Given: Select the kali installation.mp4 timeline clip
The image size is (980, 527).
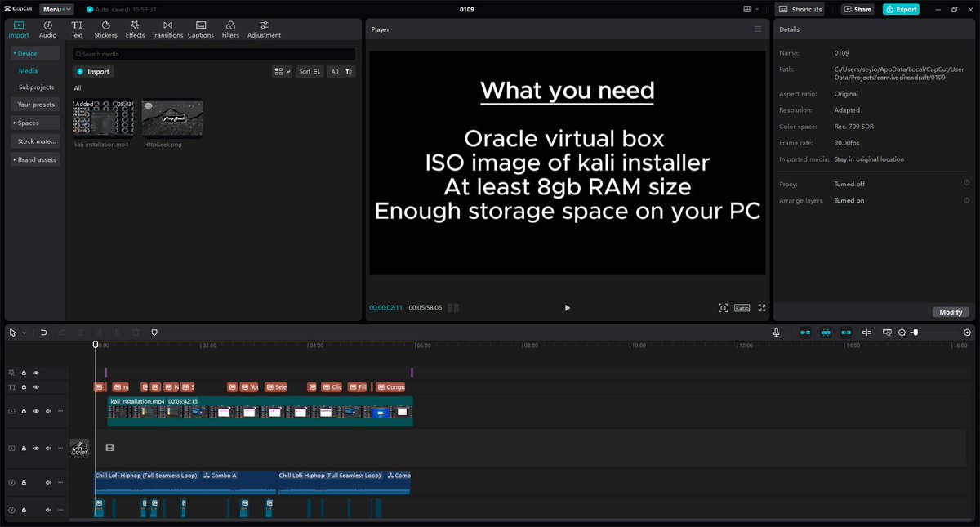Looking at the screenshot, I should pyautogui.click(x=261, y=411).
